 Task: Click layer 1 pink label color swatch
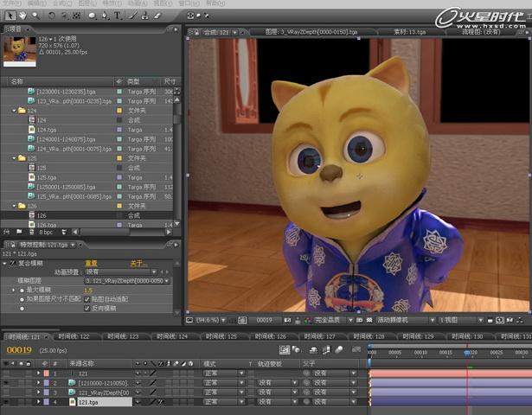(x=47, y=373)
